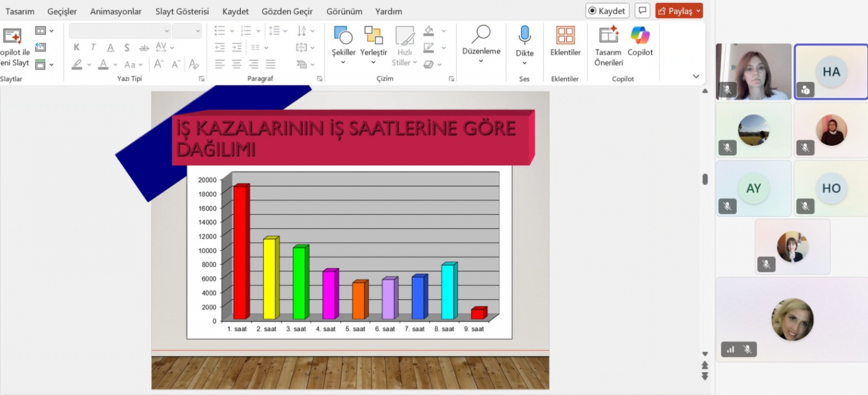Click the Kaydet record button

coord(607,11)
